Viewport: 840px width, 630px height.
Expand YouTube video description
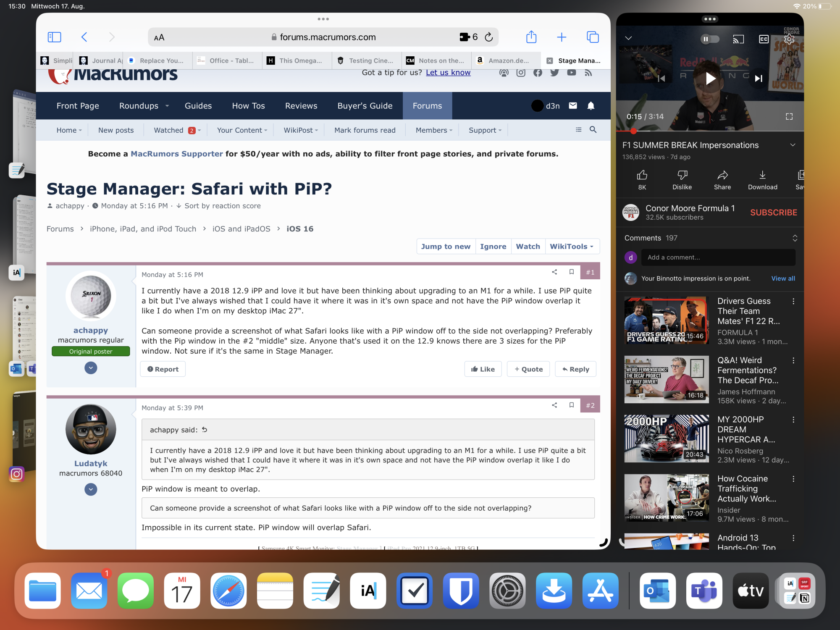click(x=793, y=145)
